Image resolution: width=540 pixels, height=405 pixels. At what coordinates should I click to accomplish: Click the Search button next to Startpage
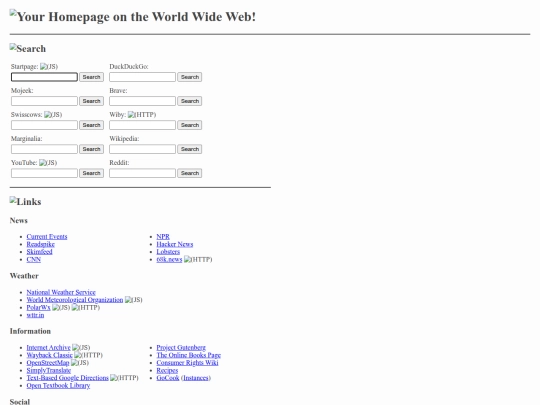(91, 77)
